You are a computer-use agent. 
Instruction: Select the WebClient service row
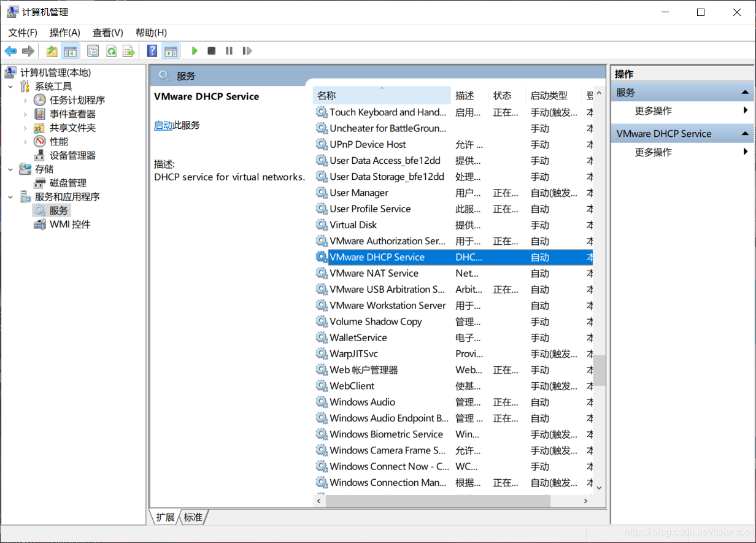pos(453,386)
